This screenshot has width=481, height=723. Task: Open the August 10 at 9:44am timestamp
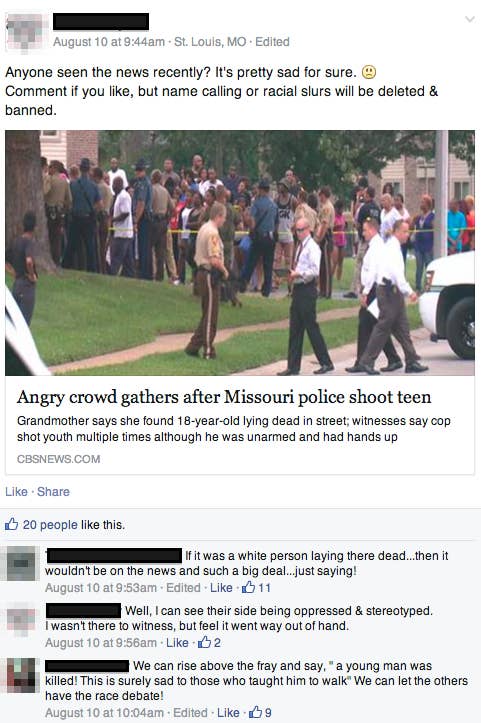[x=109, y=42]
